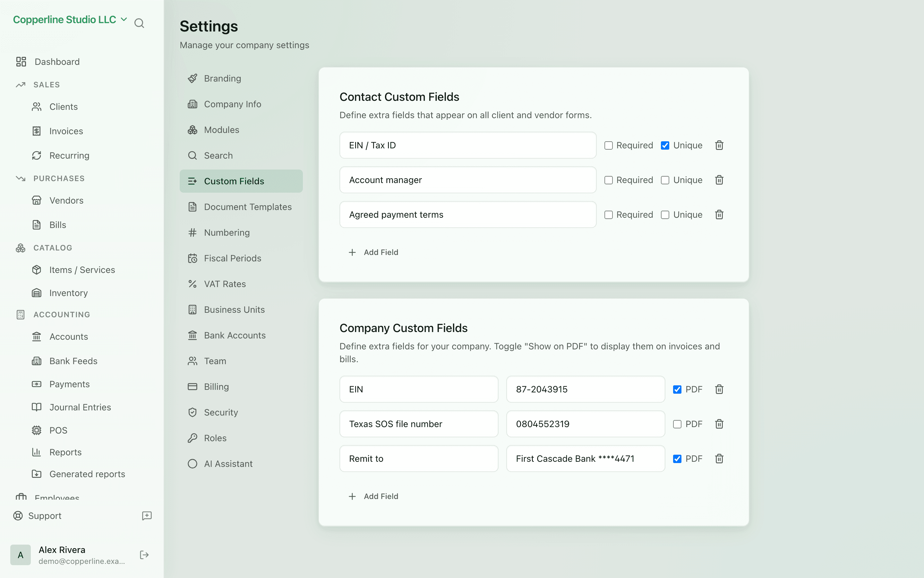
Task: Collapse the CATALOG sidebar section
Action: (x=53, y=248)
